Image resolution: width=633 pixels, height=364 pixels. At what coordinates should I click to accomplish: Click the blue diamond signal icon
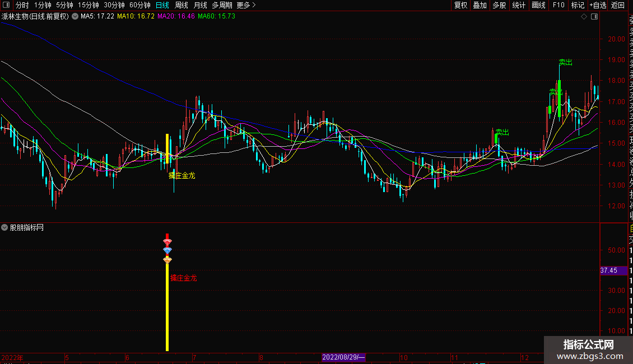[167, 251]
